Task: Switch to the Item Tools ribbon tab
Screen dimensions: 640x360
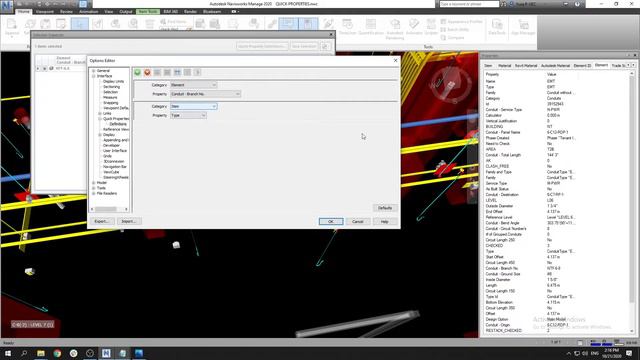Action: (x=148, y=11)
